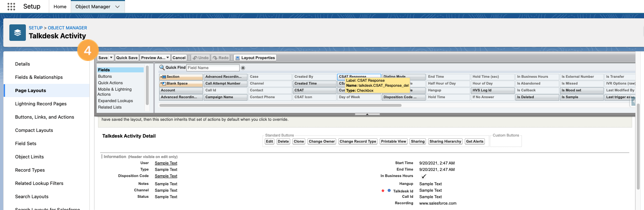Click the Quick Save button
This screenshot has height=210, width=644.
[127, 58]
